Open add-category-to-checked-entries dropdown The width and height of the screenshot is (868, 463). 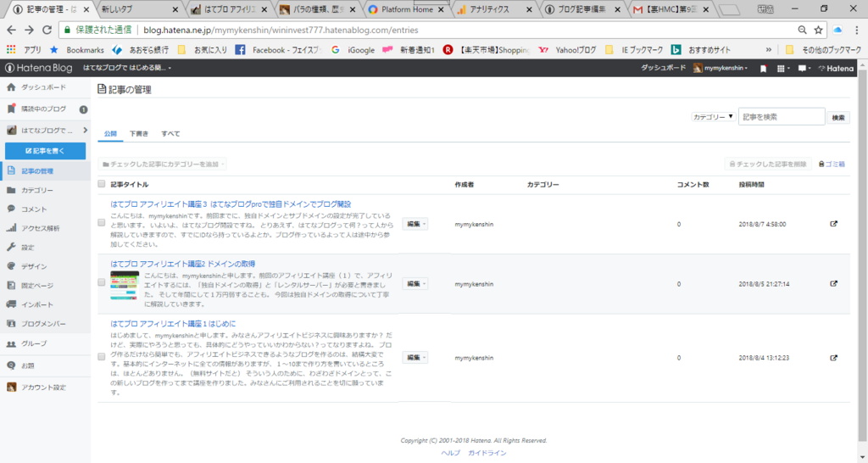(x=163, y=164)
